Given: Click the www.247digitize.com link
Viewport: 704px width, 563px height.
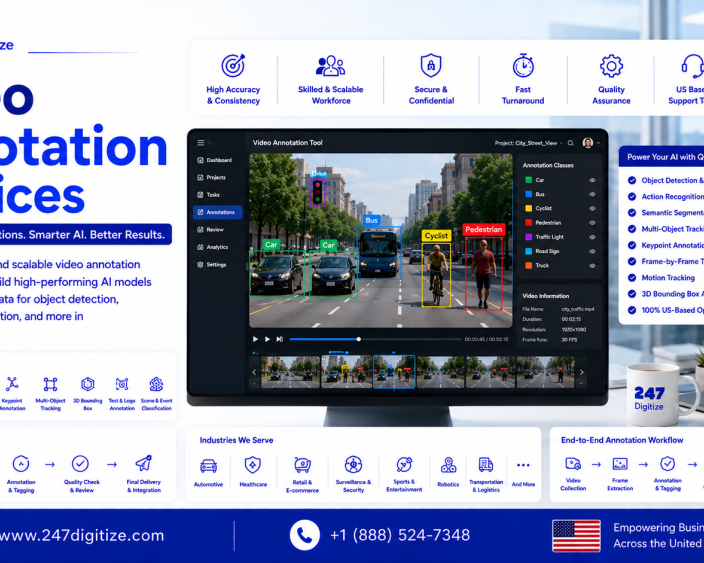Looking at the screenshot, I should (81, 536).
